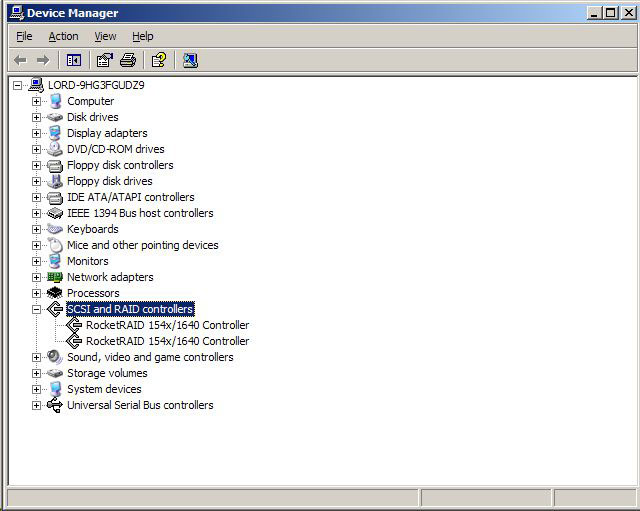Expand the Universal Serial Bus controllers category
This screenshot has height=511, width=640.
(36, 405)
